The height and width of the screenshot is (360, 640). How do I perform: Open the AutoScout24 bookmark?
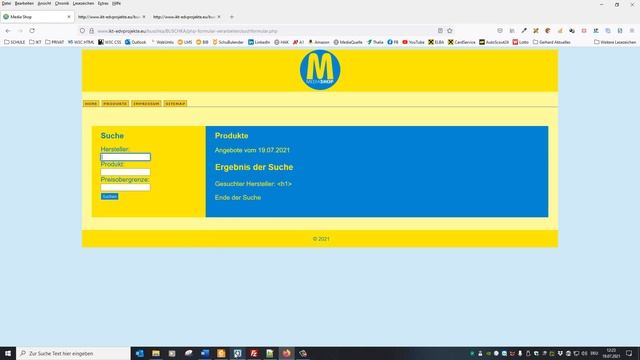(x=494, y=42)
